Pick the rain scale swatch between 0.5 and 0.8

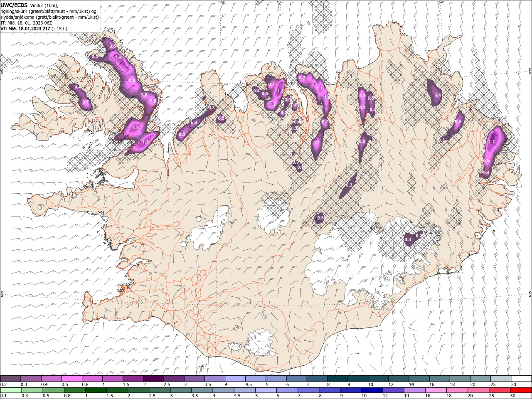pos(54,390)
